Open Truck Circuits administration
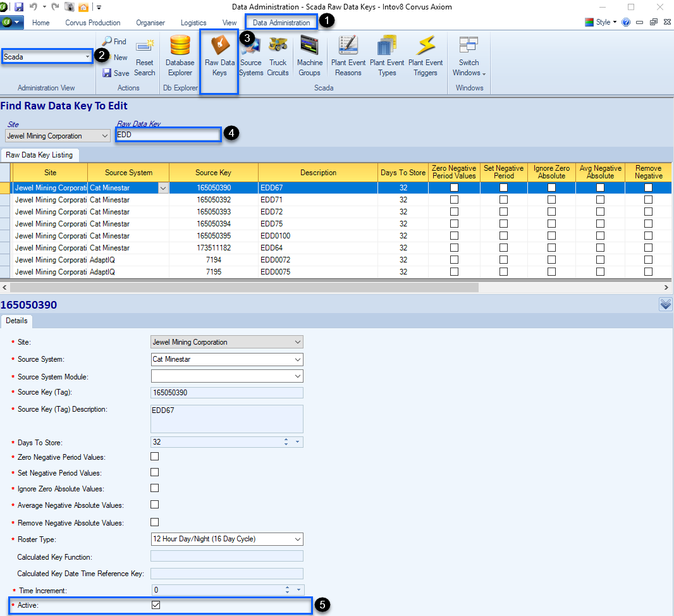674x616 pixels. point(278,57)
